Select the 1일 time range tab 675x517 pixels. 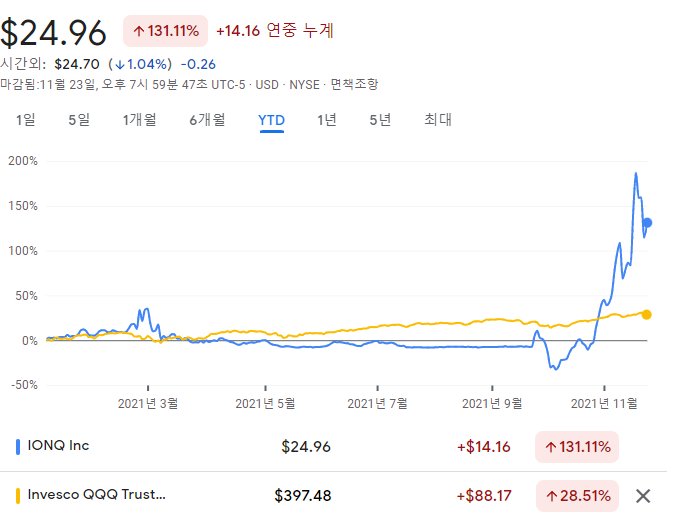pyautogui.click(x=26, y=120)
